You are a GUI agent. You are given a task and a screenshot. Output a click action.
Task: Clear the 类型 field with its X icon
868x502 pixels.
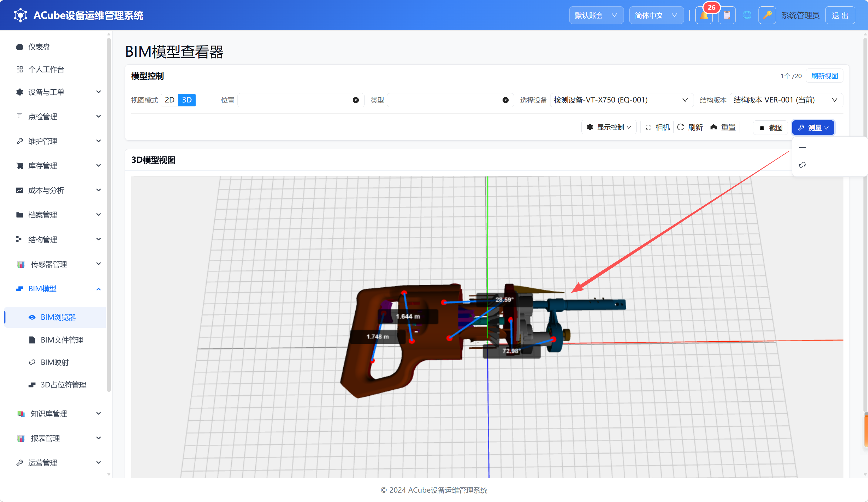(505, 100)
